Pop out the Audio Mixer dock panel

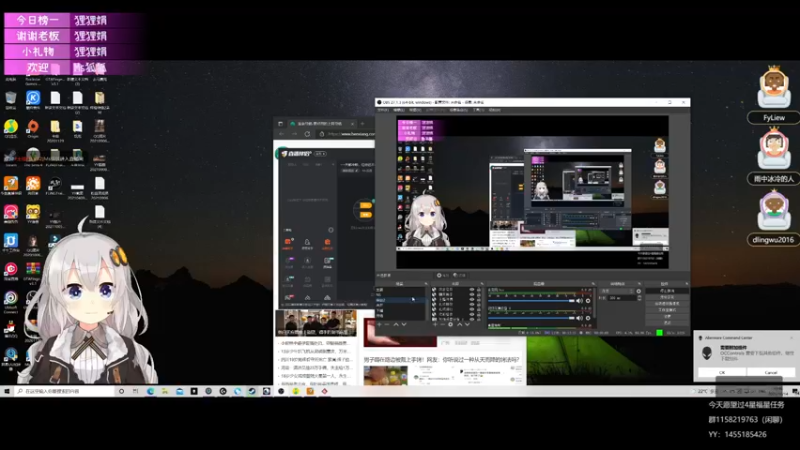point(593,284)
